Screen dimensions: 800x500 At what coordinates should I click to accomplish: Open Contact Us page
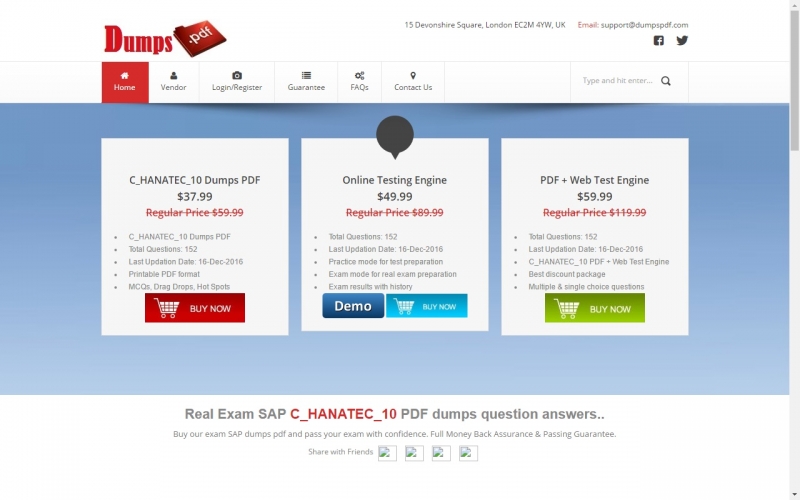(x=413, y=82)
